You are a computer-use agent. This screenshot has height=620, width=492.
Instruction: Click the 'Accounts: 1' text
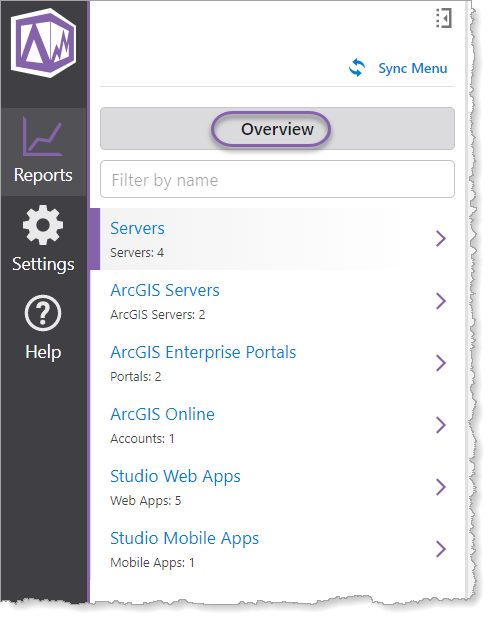(142, 439)
